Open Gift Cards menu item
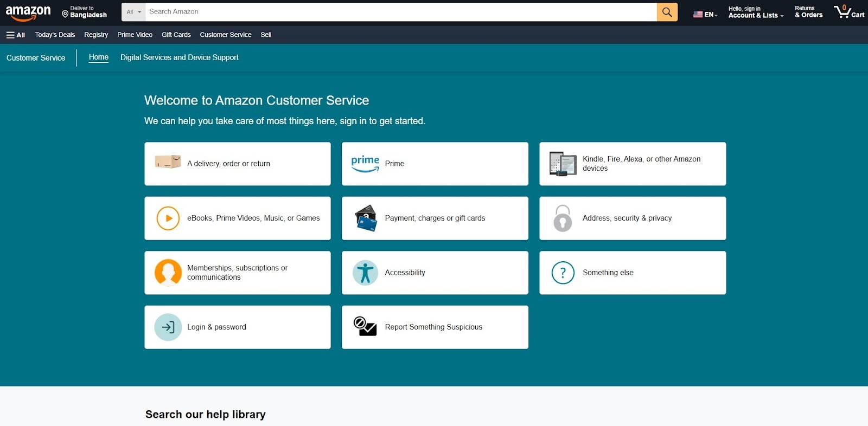 pyautogui.click(x=176, y=35)
